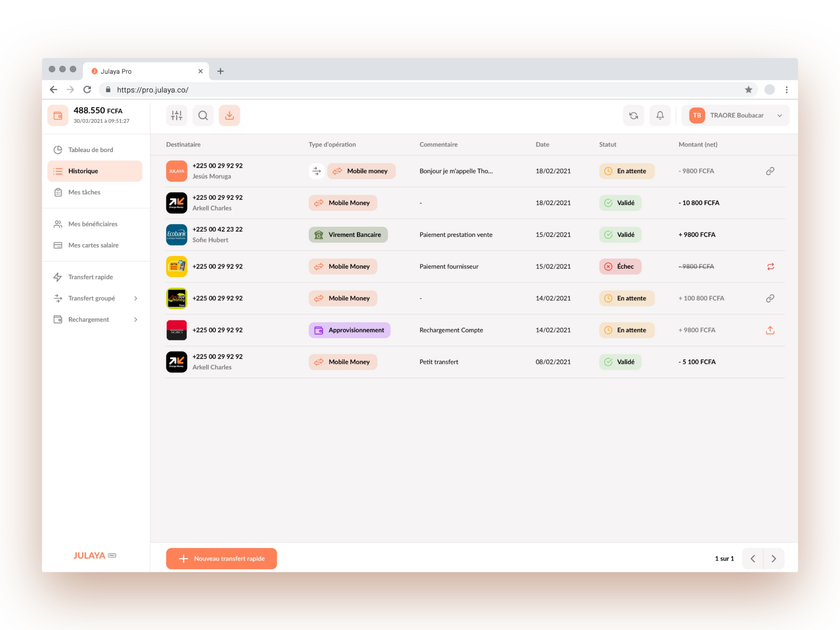Click upload icon on Approvisionnement row
The image size is (840, 630).
(x=770, y=330)
